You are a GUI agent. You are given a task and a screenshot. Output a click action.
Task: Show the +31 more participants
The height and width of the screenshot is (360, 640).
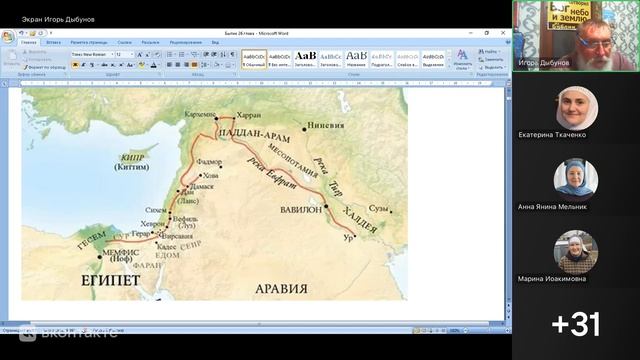tap(576, 324)
